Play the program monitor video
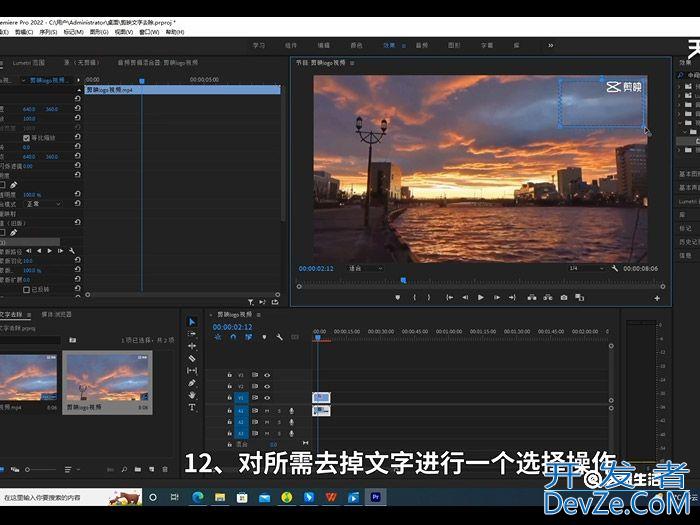 481,297
